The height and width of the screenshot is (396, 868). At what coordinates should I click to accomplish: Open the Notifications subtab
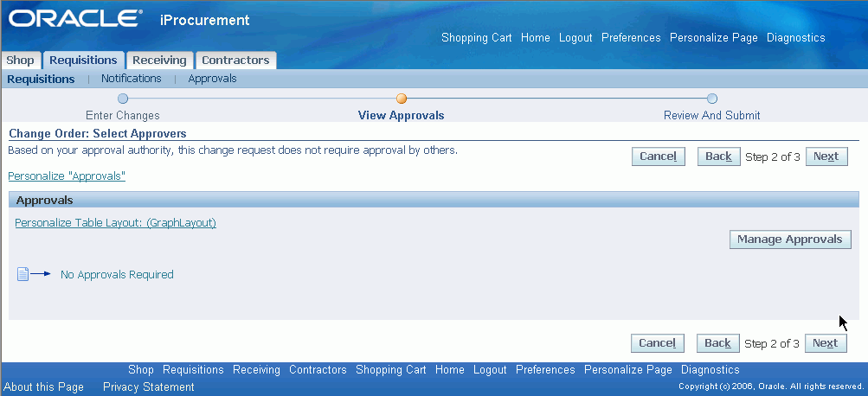click(x=132, y=79)
